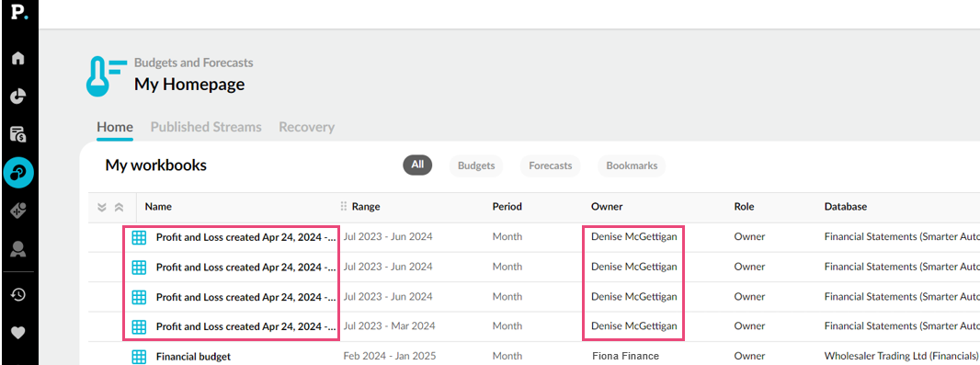Open the pie chart analytics sidebar icon
This screenshot has height=365, width=980.
[18, 97]
